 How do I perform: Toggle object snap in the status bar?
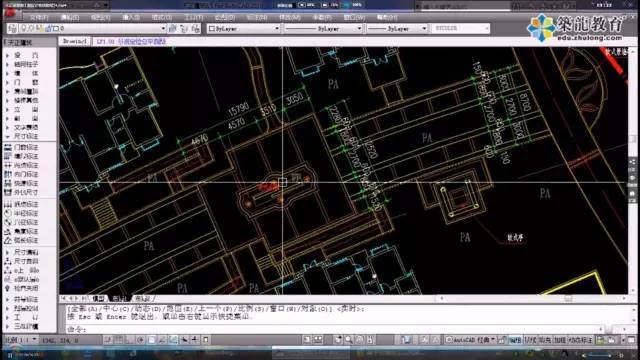[x=151, y=340]
